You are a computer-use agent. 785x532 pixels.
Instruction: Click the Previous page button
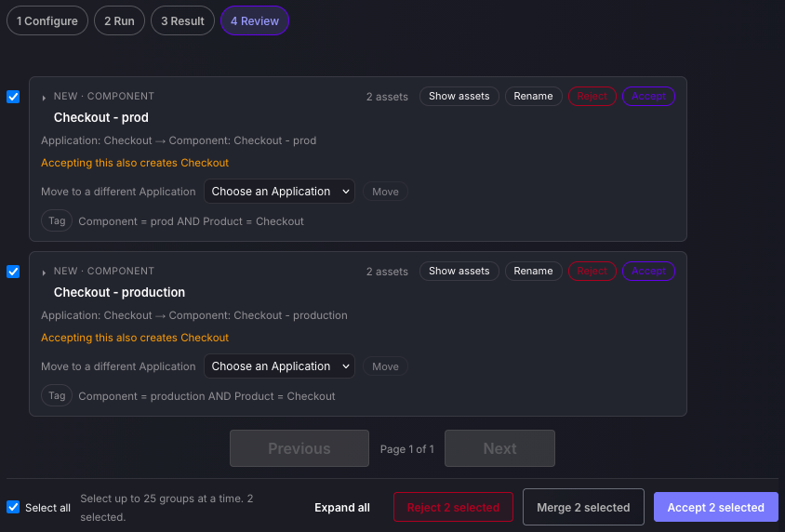pyautogui.click(x=299, y=448)
